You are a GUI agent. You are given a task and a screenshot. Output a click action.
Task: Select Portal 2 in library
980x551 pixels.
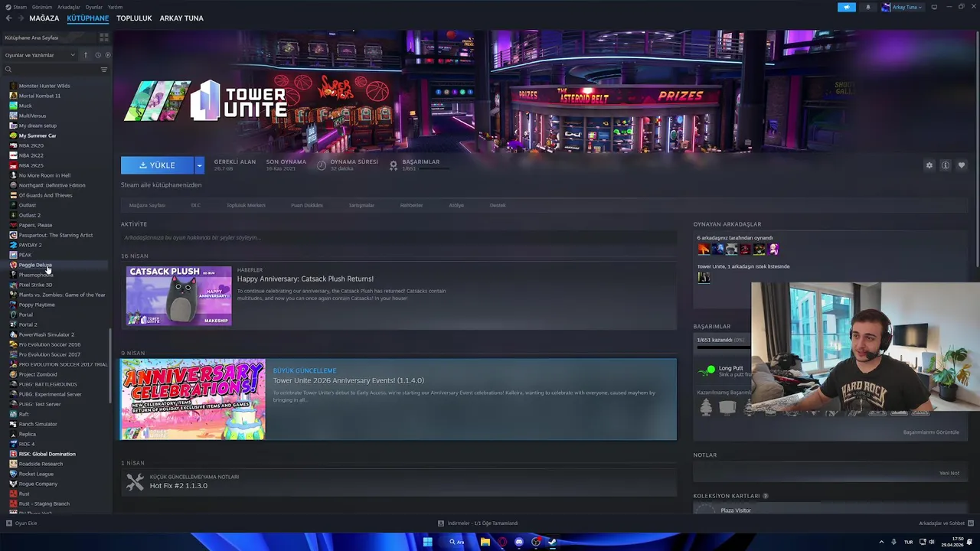pyautogui.click(x=28, y=324)
